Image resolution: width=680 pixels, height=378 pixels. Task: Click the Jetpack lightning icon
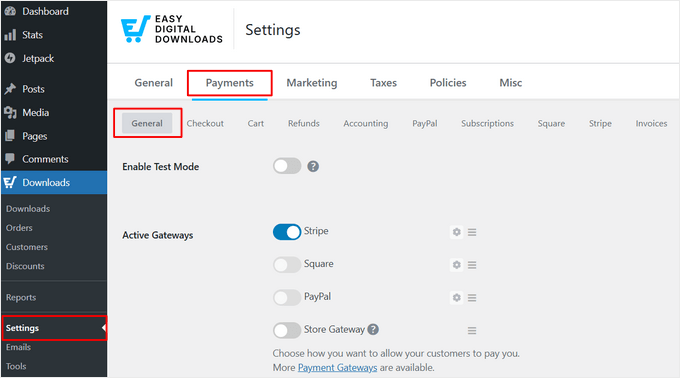click(x=10, y=58)
